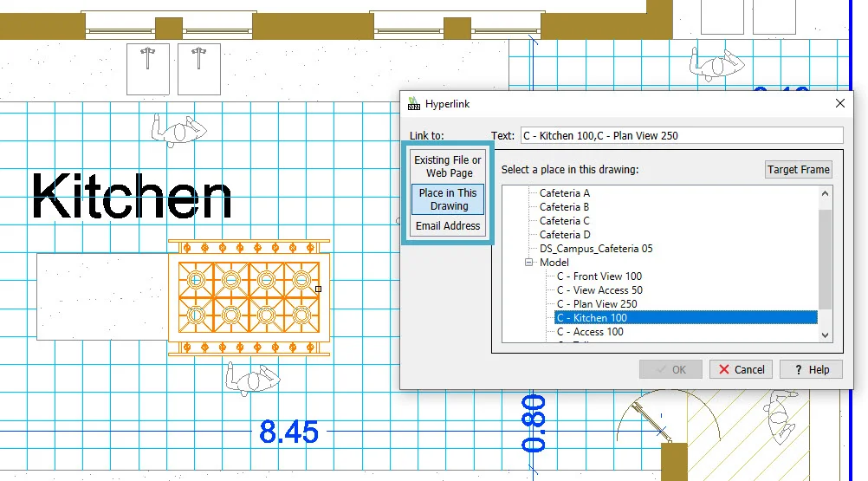Switch link type to Email Address
This screenshot has width=868, height=481.
coord(448,226)
